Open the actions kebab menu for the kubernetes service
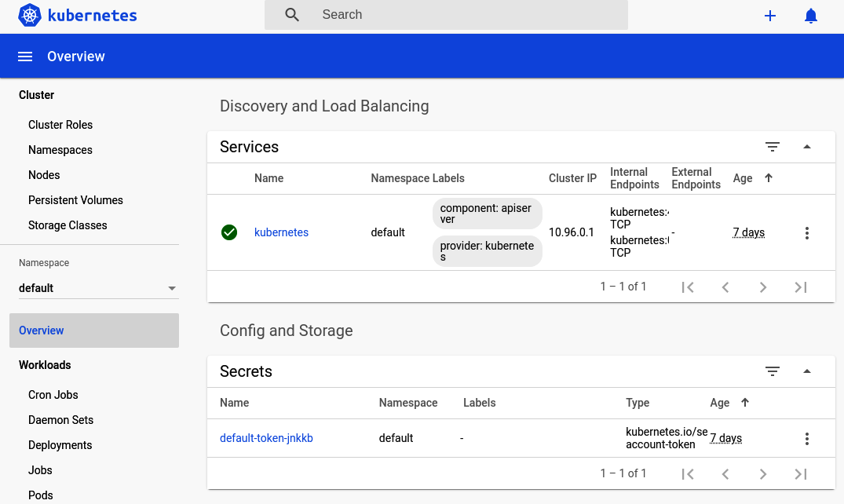Image resolution: width=844 pixels, height=504 pixels. [x=807, y=232]
